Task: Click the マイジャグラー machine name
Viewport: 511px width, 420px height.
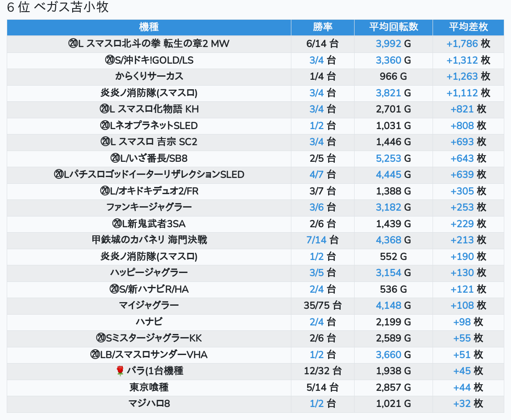Action: click(149, 306)
